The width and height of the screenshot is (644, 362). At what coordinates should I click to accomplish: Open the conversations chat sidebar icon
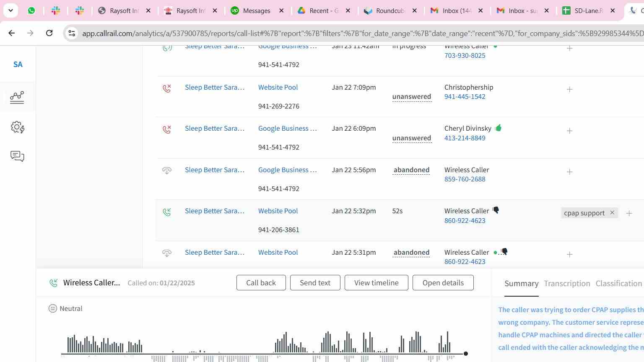17,156
